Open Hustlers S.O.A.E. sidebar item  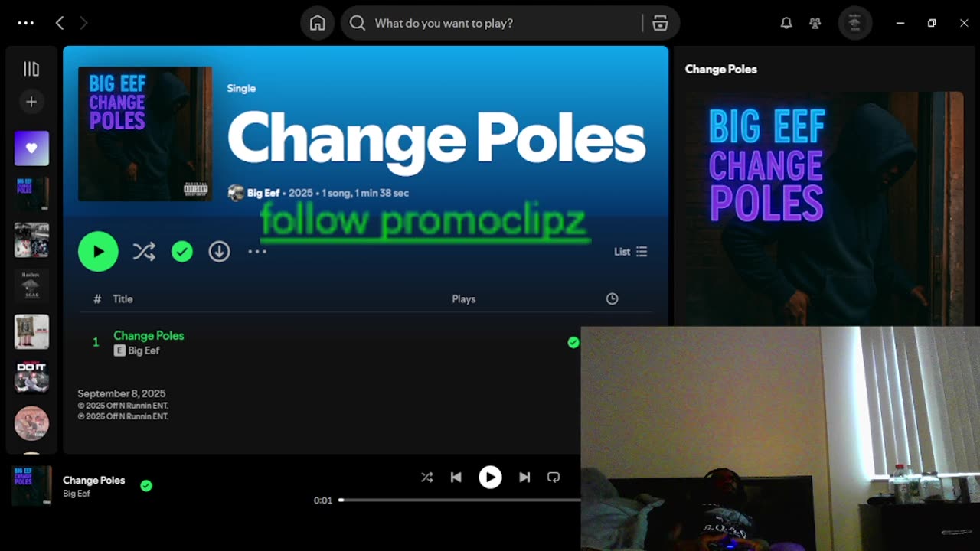pos(31,286)
